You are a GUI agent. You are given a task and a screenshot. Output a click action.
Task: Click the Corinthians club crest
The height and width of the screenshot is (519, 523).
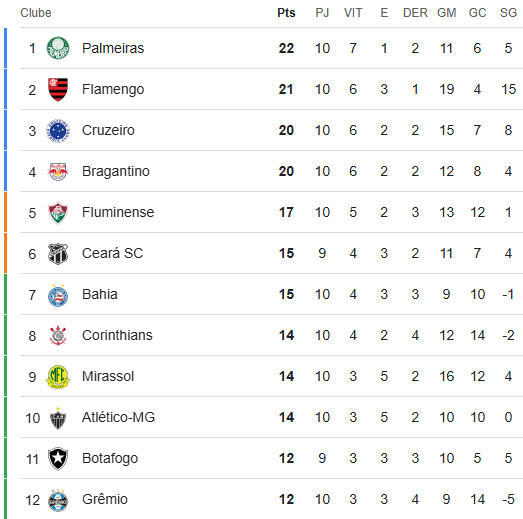pyautogui.click(x=58, y=336)
